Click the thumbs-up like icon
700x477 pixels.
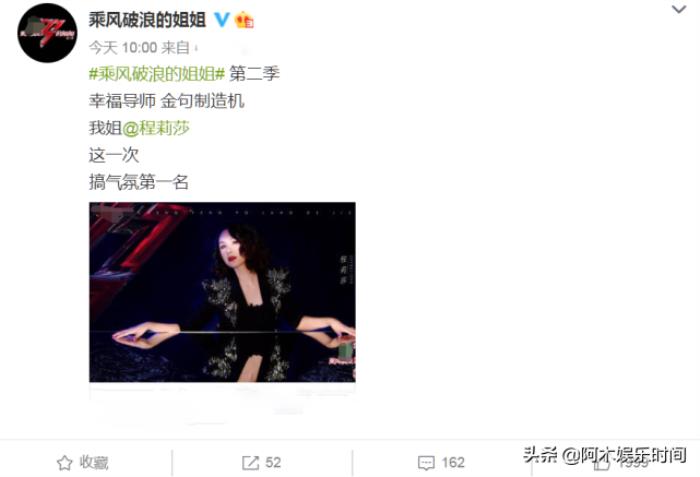601,463
